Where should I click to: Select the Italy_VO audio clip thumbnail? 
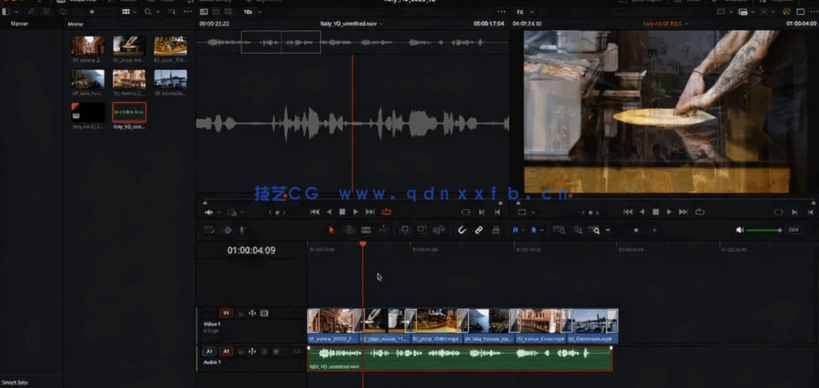(130, 112)
